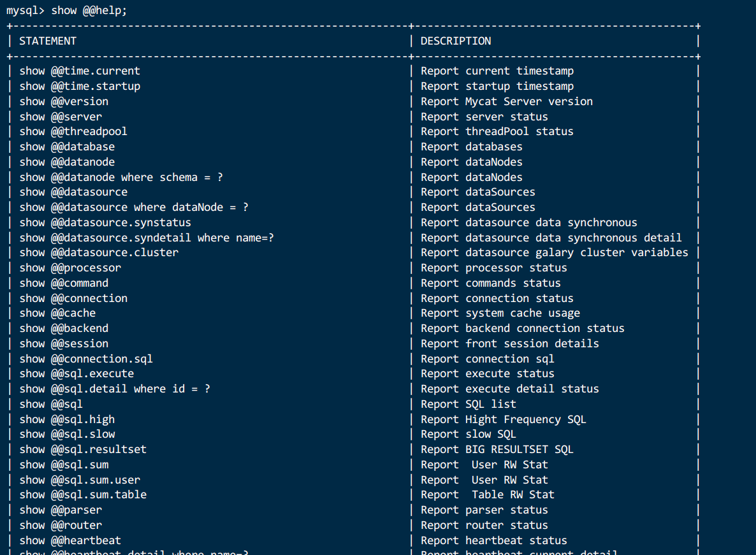
Task: Click 'Report Mycat Server version' description
Action: click(507, 102)
